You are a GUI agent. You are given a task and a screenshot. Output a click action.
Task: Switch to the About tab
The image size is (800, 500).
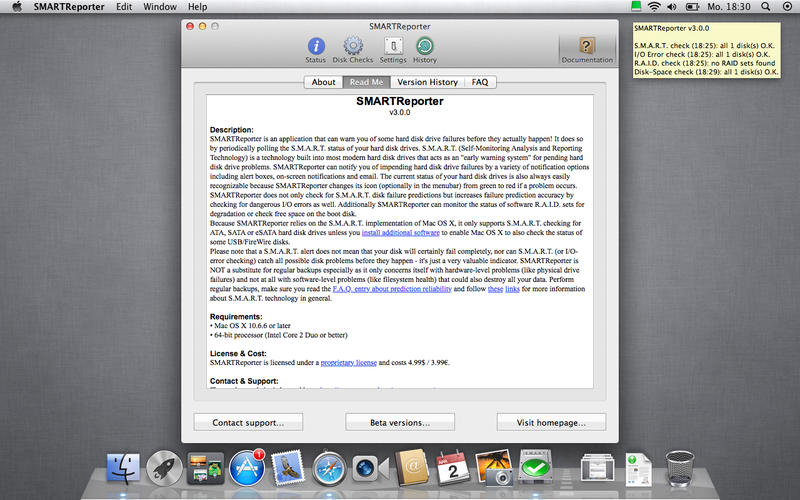click(323, 82)
